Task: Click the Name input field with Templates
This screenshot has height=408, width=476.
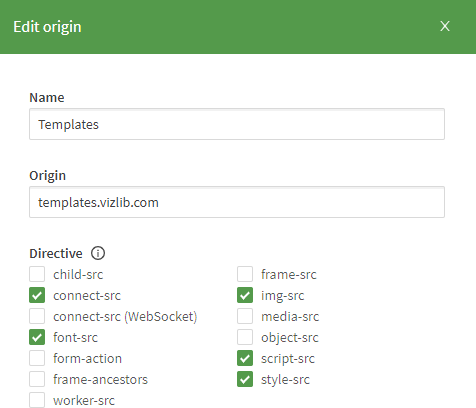Action: point(237,124)
